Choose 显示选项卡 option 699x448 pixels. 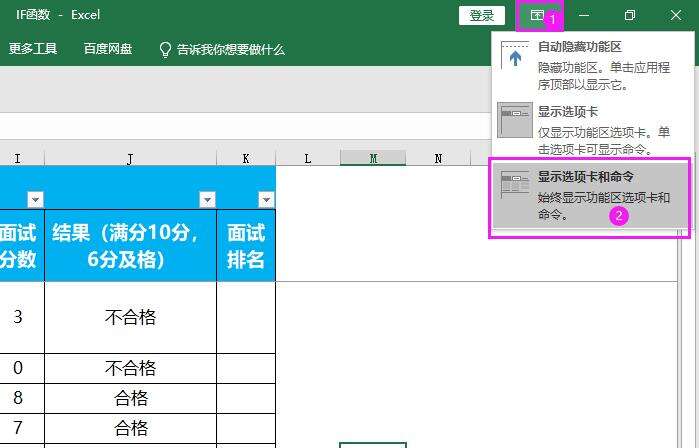coord(591,130)
